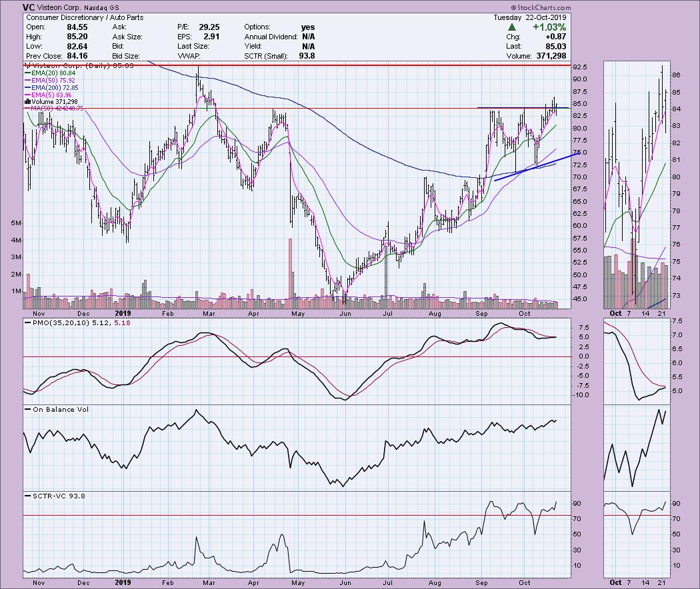
Task: Click the date Tuesday 22-Oct-2019
Action: [x=529, y=17]
